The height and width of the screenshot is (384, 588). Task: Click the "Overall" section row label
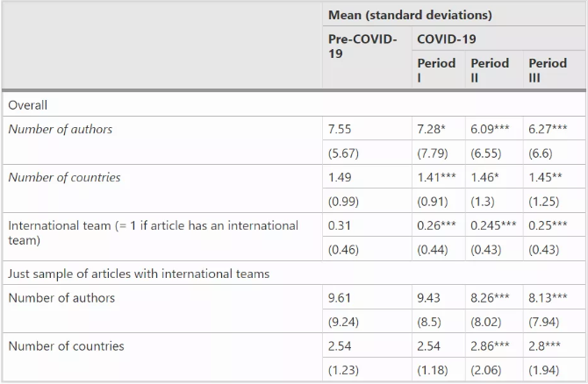click(28, 105)
